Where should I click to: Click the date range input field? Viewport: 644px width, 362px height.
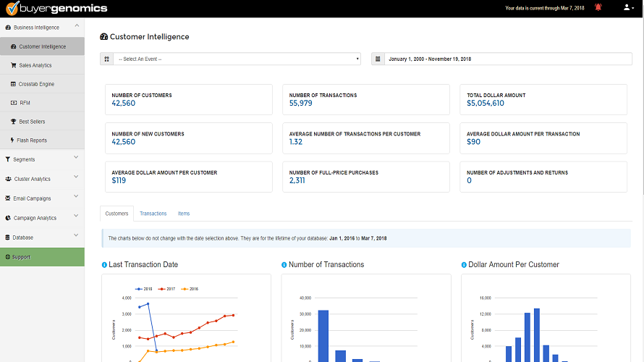pyautogui.click(x=508, y=59)
